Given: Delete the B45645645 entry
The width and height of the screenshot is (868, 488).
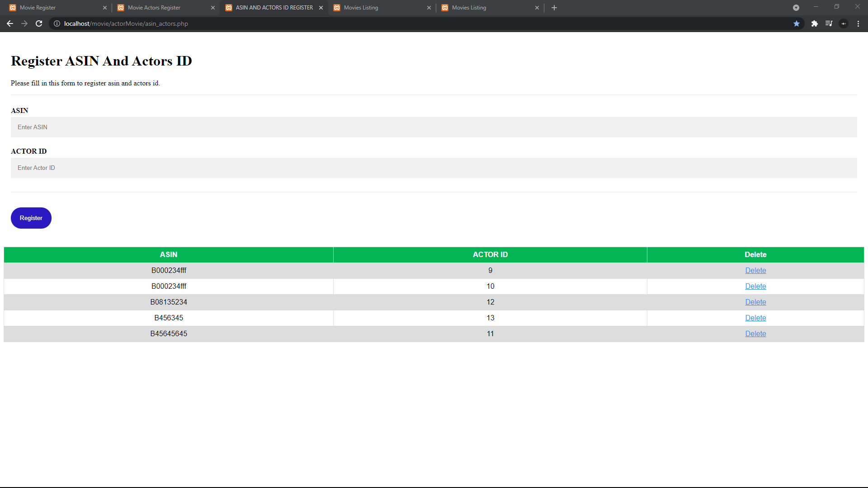Looking at the screenshot, I should tap(755, 333).
